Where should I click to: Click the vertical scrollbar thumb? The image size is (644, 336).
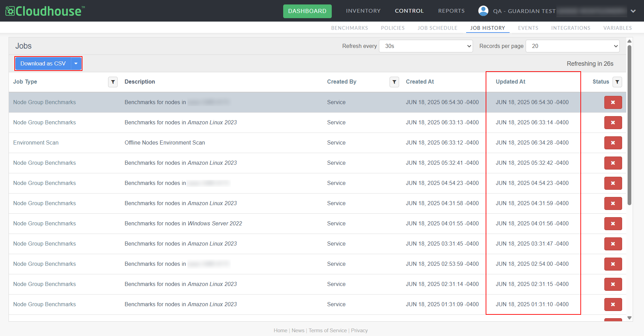(629, 125)
